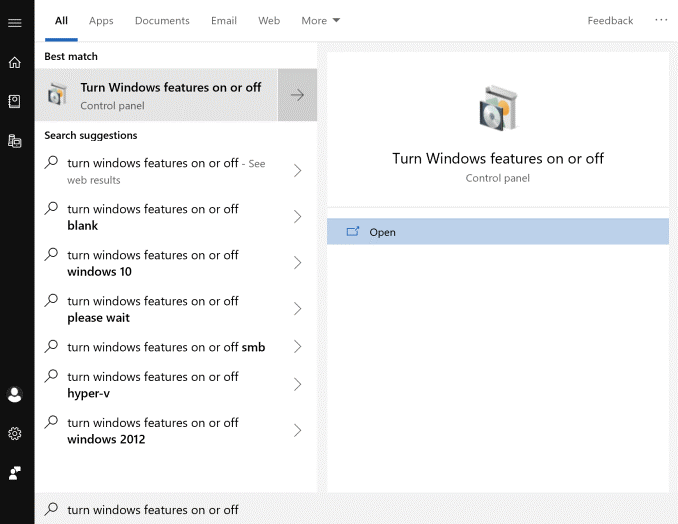Click the preview pane title 'Turn Windows features on or off'
Screen dimensions: 678x524
(498, 158)
